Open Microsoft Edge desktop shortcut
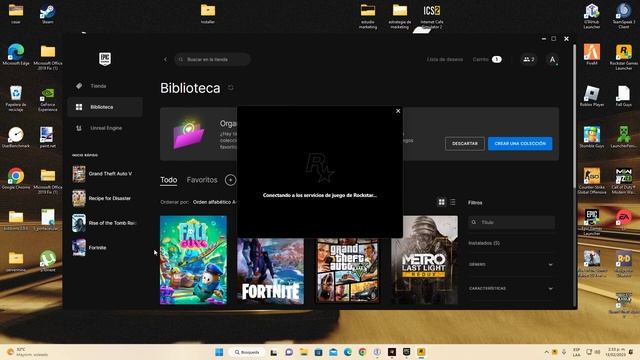 [x=16, y=55]
